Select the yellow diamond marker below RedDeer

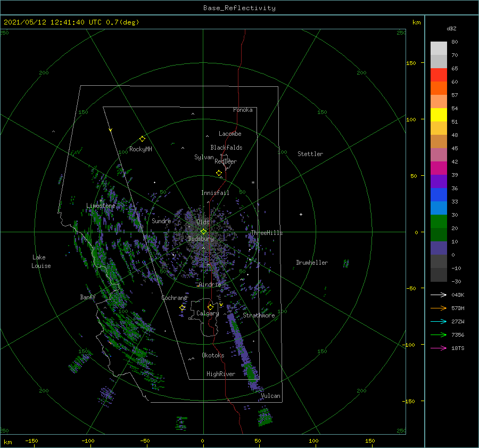(x=219, y=173)
